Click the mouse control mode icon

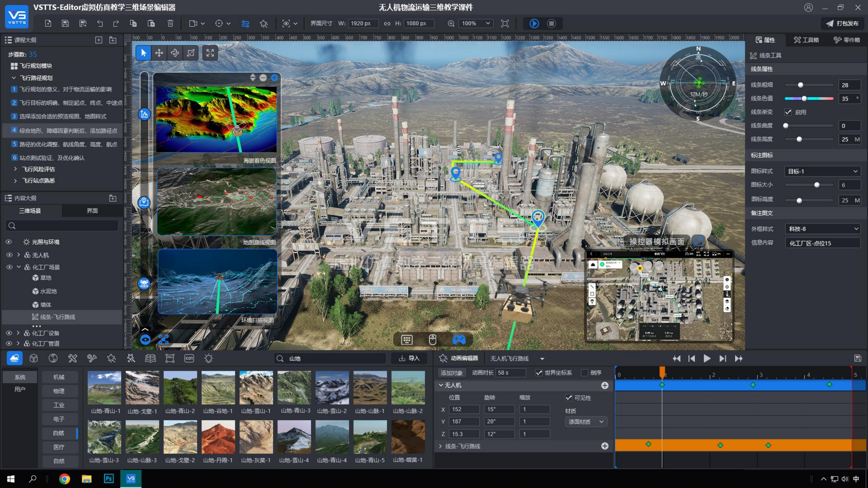pos(433,339)
